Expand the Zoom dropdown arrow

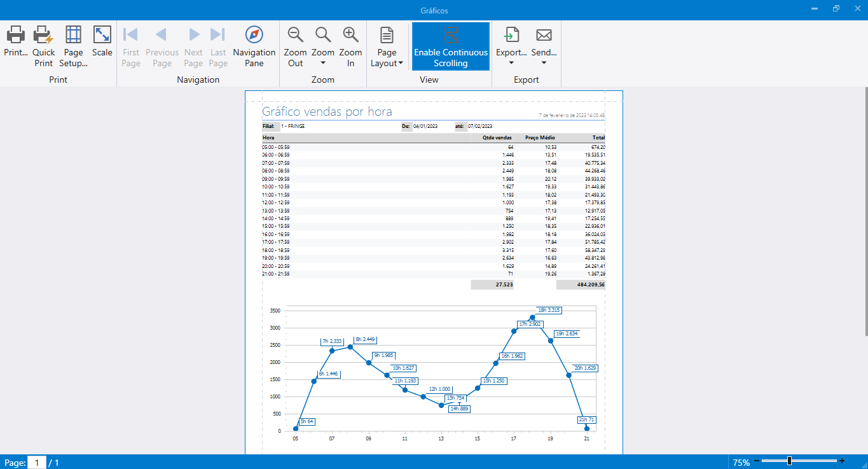point(323,63)
